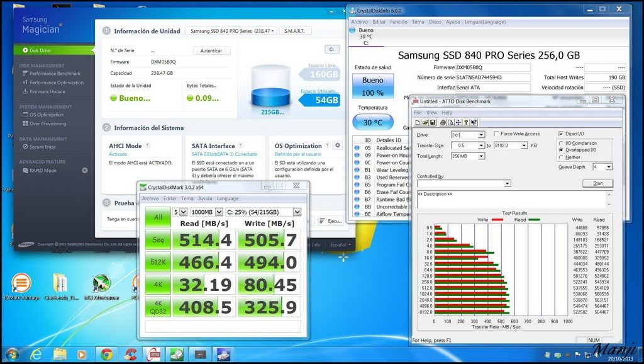Click in the ATTO Description text field

(x=512, y=200)
